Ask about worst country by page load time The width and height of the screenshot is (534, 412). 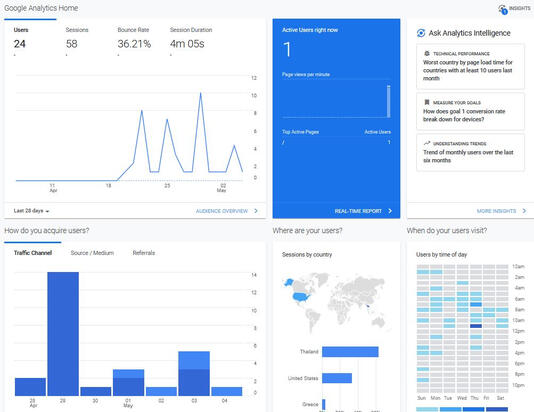click(x=470, y=66)
